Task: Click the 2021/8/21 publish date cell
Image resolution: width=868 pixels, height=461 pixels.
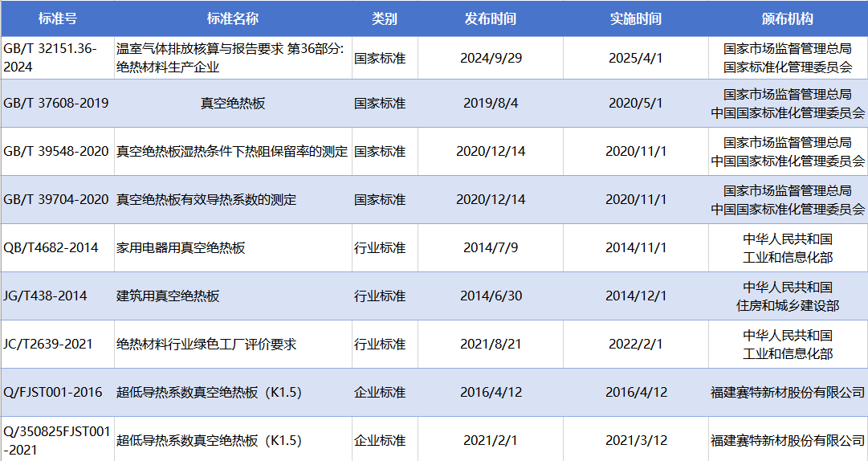Action: pyautogui.click(x=491, y=345)
